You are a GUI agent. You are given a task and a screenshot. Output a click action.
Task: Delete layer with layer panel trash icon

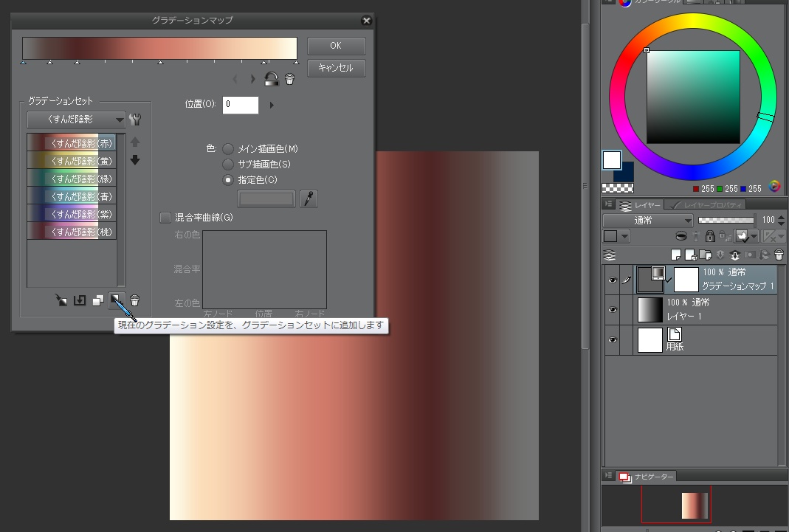tap(779, 255)
